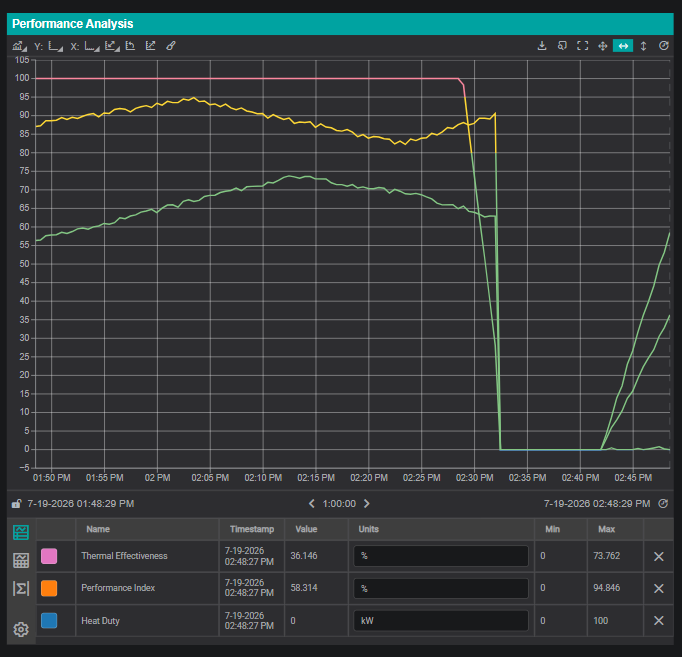This screenshot has width=682, height=657.
Task: Select the vertical zoom mode icon
Action: [643, 46]
